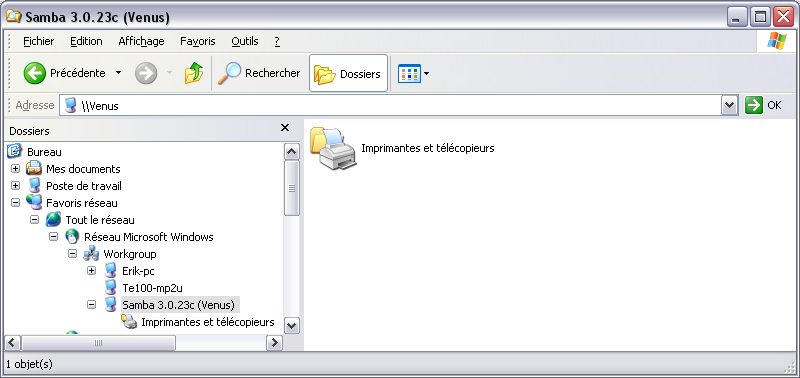
Task: Open the forward button history dropdown
Action: (x=169, y=73)
